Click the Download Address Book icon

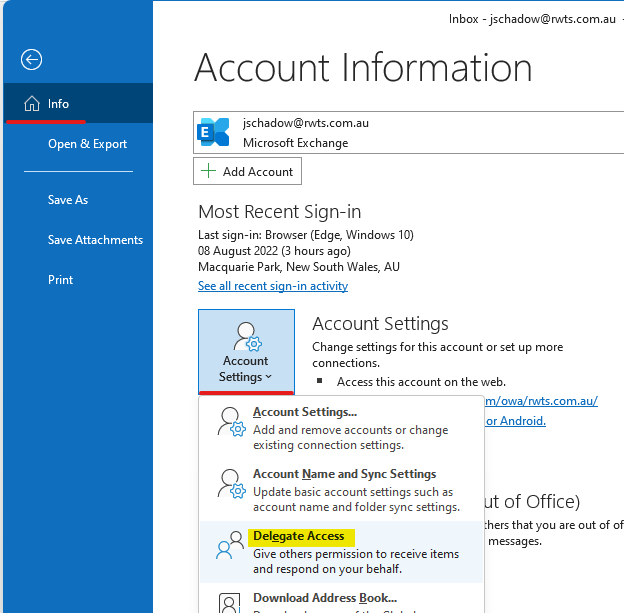pos(231,602)
